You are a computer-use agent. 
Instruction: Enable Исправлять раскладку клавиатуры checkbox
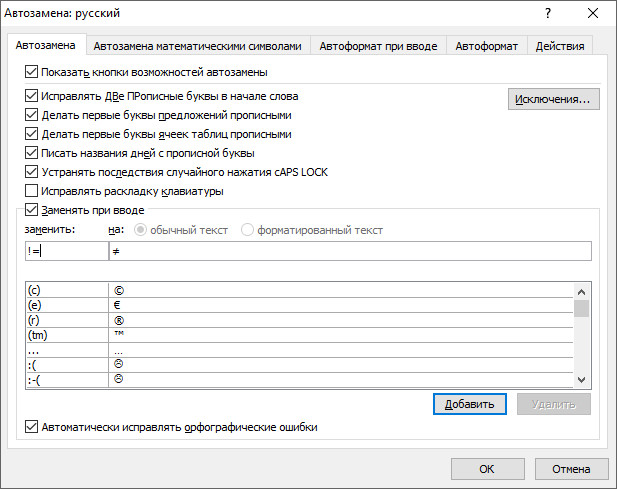(31, 191)
